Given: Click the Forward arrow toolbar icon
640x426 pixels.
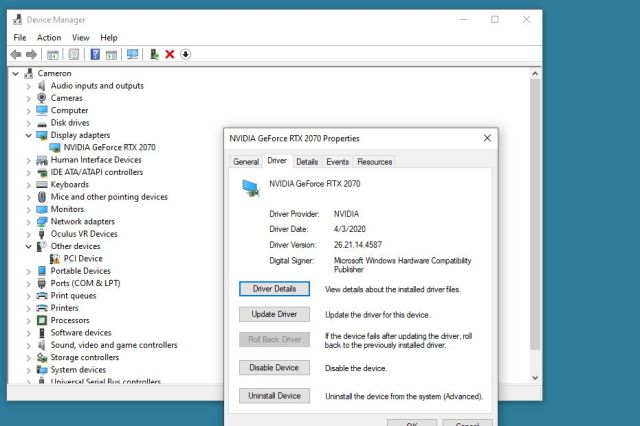Looking at the screenshot, I should [31, 54].
